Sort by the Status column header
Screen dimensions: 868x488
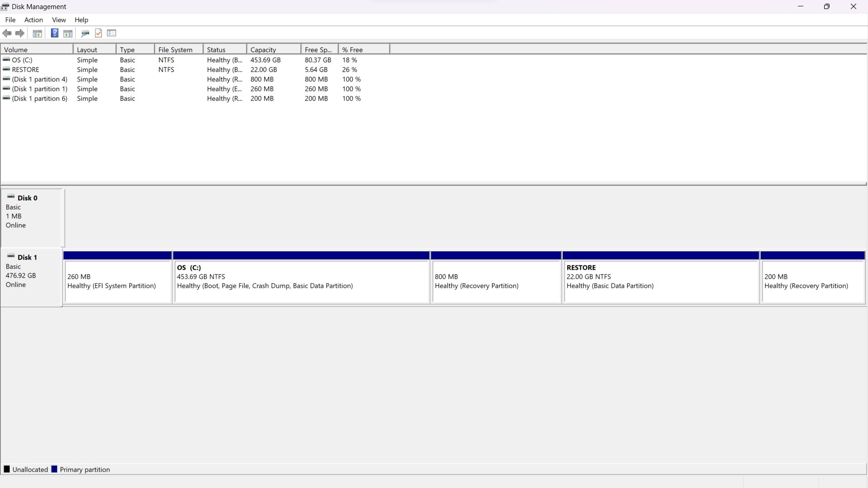click(x=225, y=49)
